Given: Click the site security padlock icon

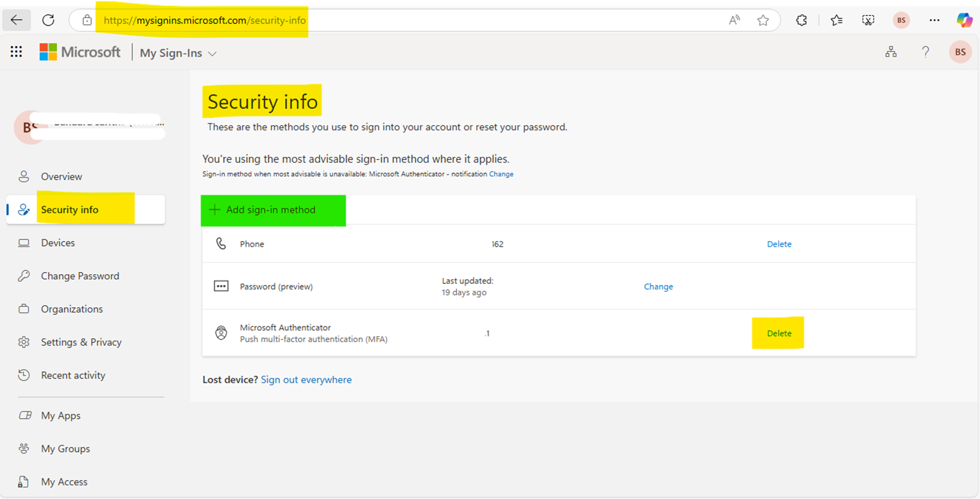Looking at the screenshot, I should click(x=87, y=20).
